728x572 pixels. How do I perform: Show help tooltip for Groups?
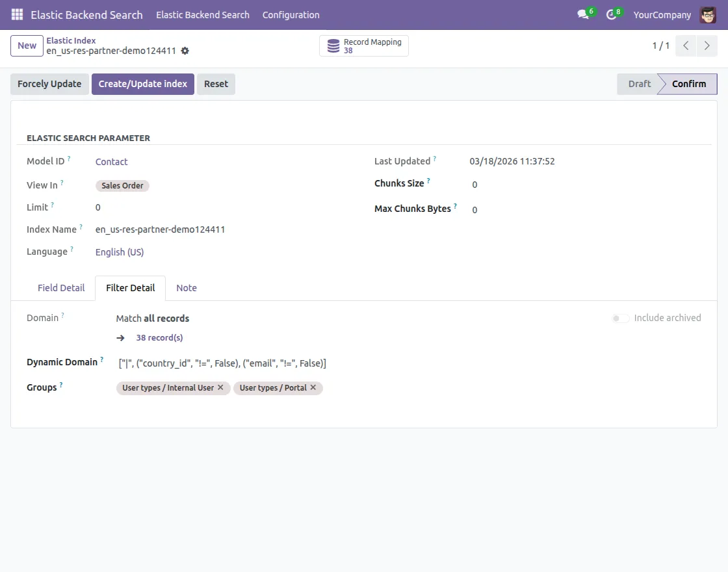coord(61,384)
